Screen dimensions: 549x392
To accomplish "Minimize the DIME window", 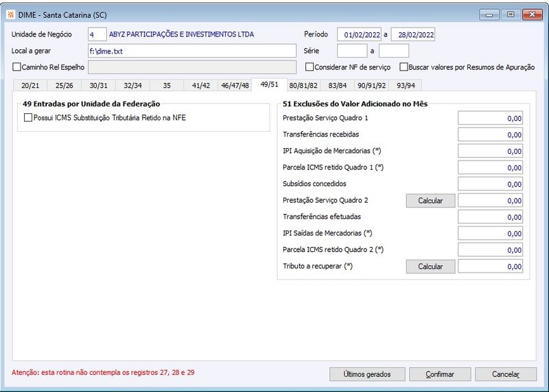I will (489, 14).
